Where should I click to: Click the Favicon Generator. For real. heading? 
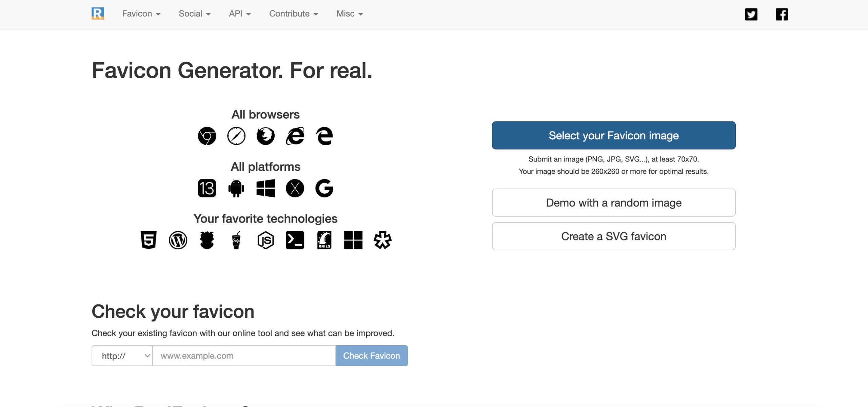click(232, 71)
